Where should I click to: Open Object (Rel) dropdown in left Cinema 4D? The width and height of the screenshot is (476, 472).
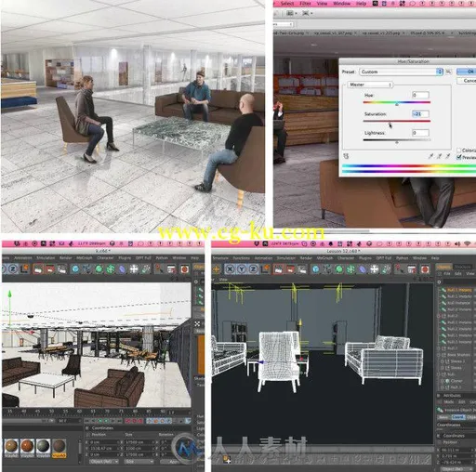coord(103,462)
